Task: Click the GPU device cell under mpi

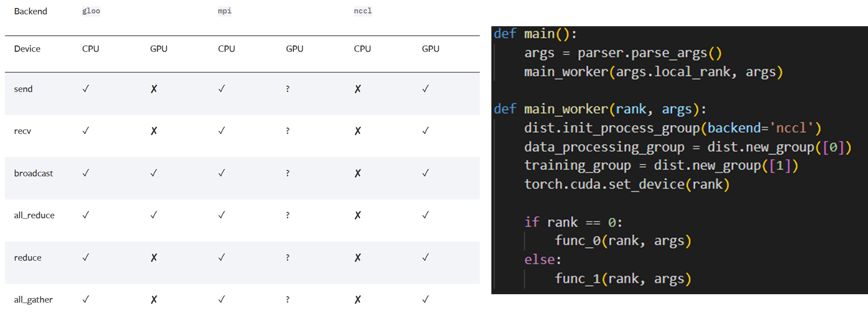Action: 294,49
